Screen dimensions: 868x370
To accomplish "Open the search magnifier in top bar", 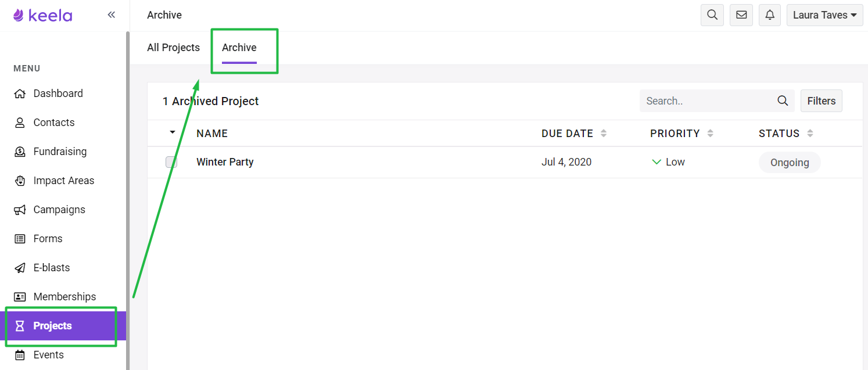I will coord(712,15).
